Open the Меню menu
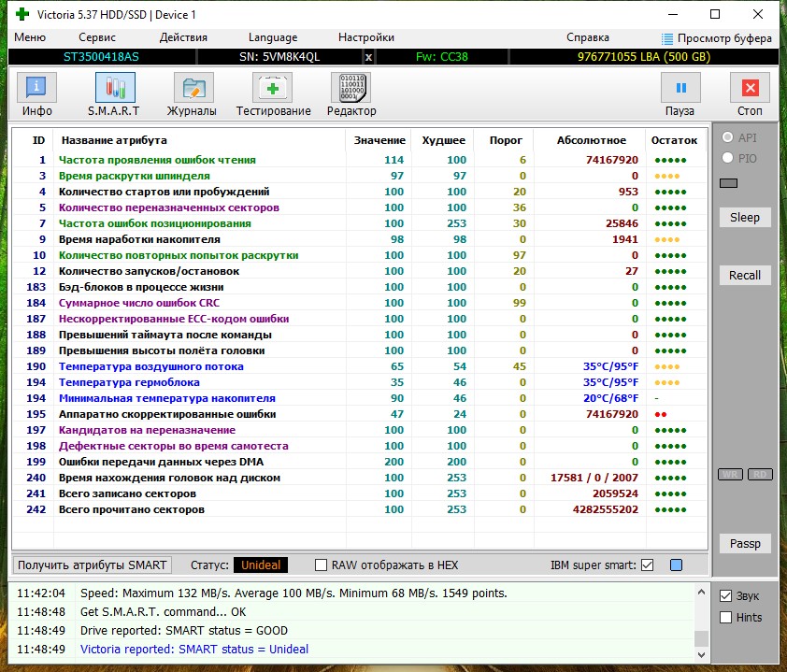787x672 pixels. [30, 37]
